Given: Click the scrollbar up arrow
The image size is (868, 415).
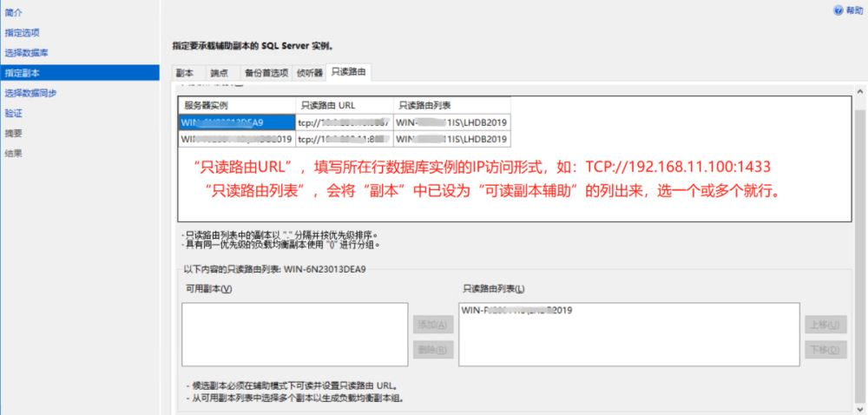Looking at the screenshot, I should tap(860, 91).
